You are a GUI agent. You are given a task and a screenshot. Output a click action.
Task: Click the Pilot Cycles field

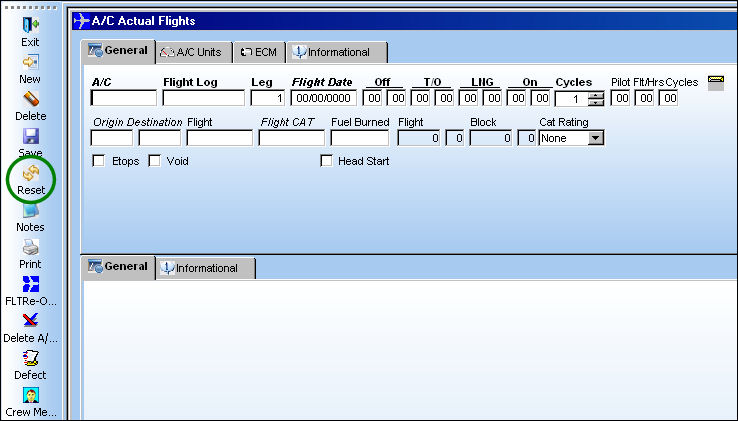pyautogui.click(x=670, y=98)
